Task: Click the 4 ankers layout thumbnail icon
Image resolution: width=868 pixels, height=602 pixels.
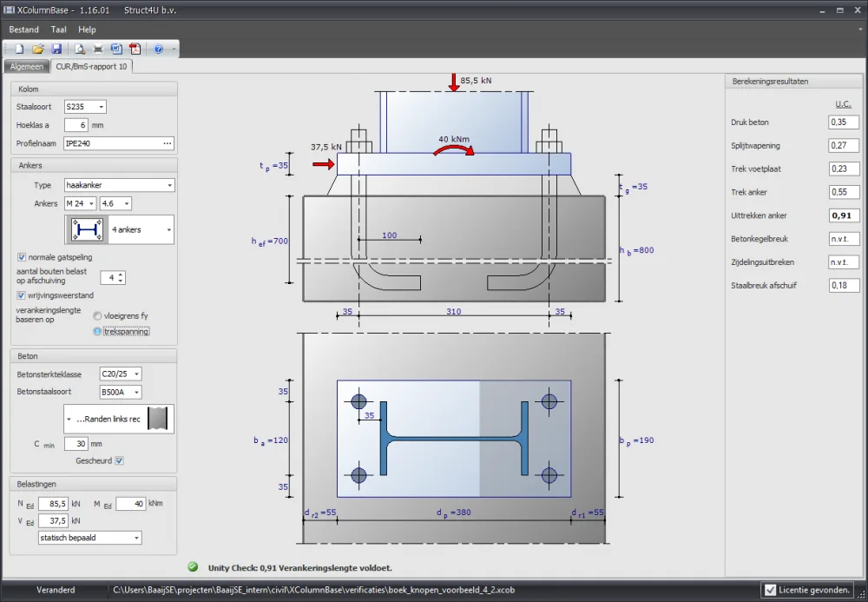Action: pos(87,229)
